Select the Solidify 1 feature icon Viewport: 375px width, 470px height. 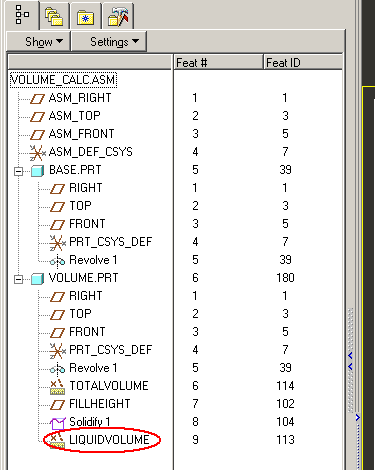tap(57, 423)
